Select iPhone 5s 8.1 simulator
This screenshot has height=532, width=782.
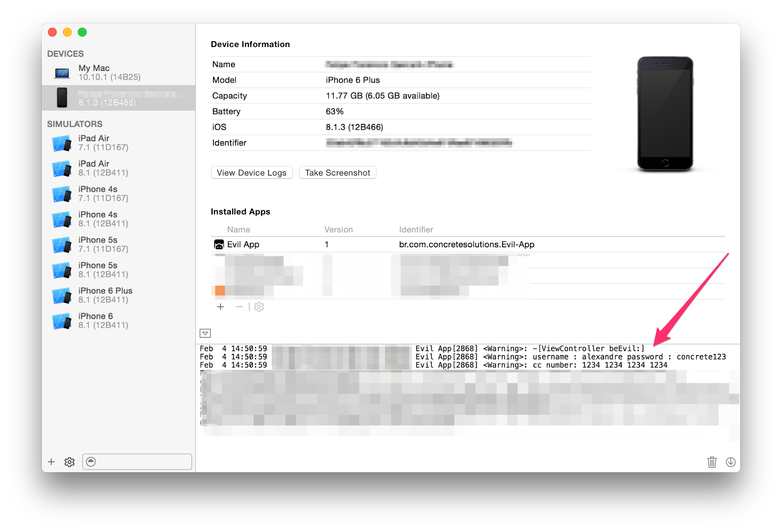point(118,270)
